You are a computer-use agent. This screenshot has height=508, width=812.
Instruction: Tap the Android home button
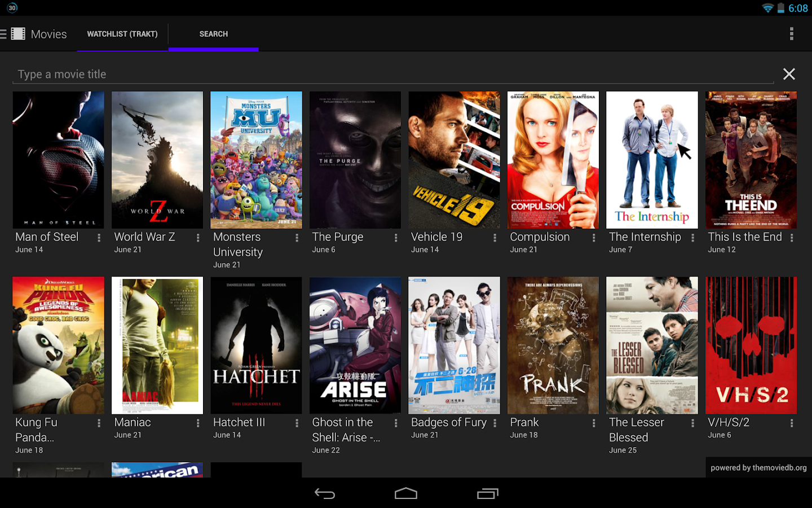coord(406,494)
